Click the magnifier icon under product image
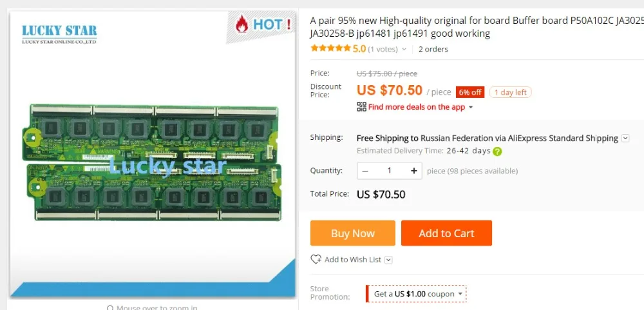The width and height of the screenshot is (644, 310). click(110, 308)
